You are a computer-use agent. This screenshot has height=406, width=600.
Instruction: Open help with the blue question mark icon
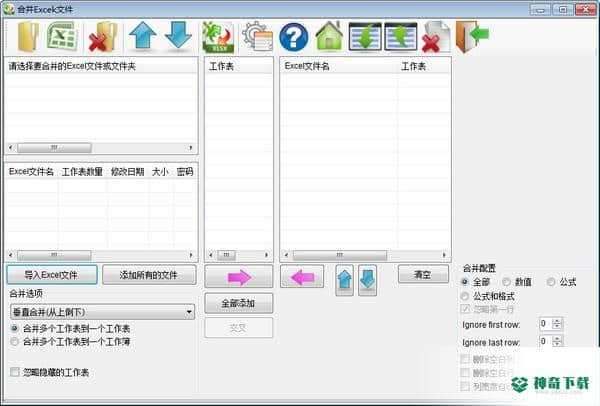pos(293,38)
